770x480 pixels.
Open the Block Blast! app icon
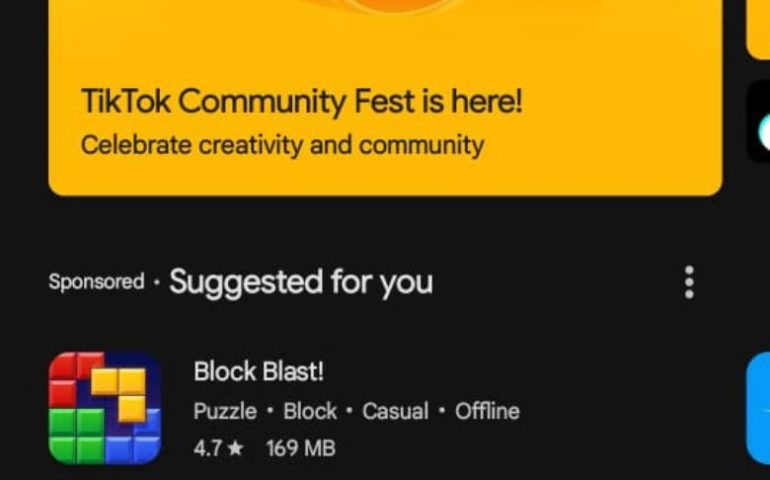105,408
